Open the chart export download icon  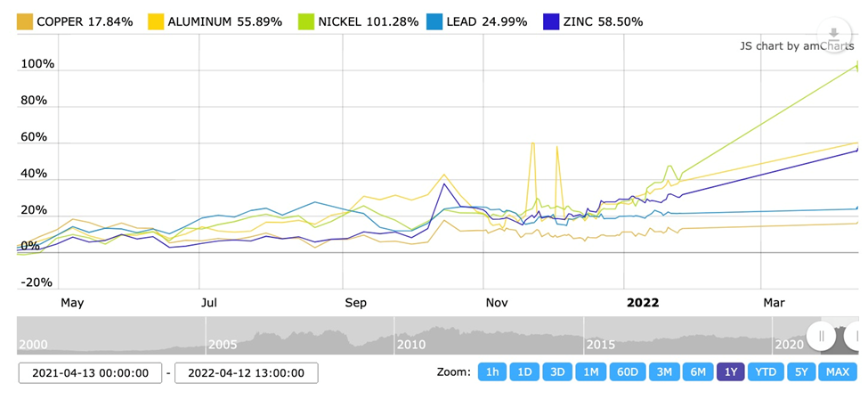(834, 34)
